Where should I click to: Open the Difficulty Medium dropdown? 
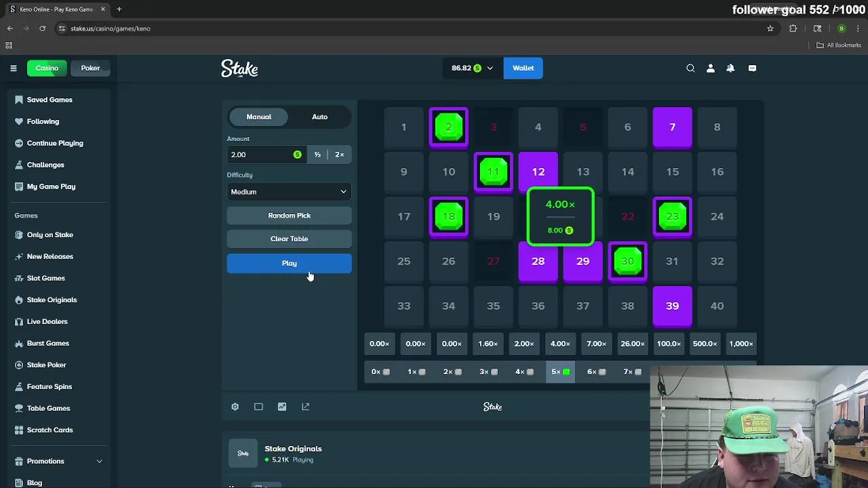click(289, 192)
